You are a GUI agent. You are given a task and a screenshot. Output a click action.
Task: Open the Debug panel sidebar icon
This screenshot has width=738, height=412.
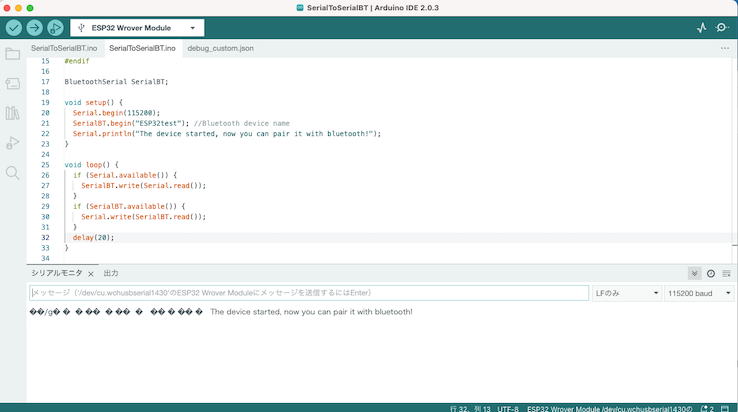point(13,143)
